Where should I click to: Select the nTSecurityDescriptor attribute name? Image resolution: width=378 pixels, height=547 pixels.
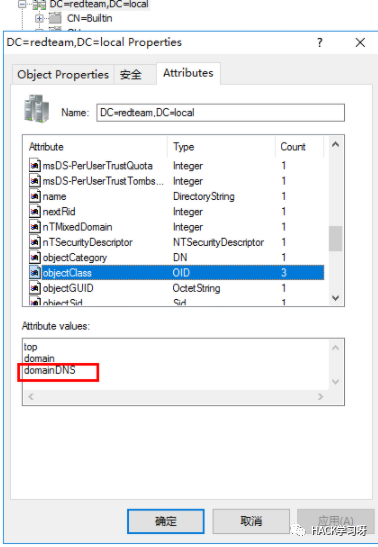[88, 242]
